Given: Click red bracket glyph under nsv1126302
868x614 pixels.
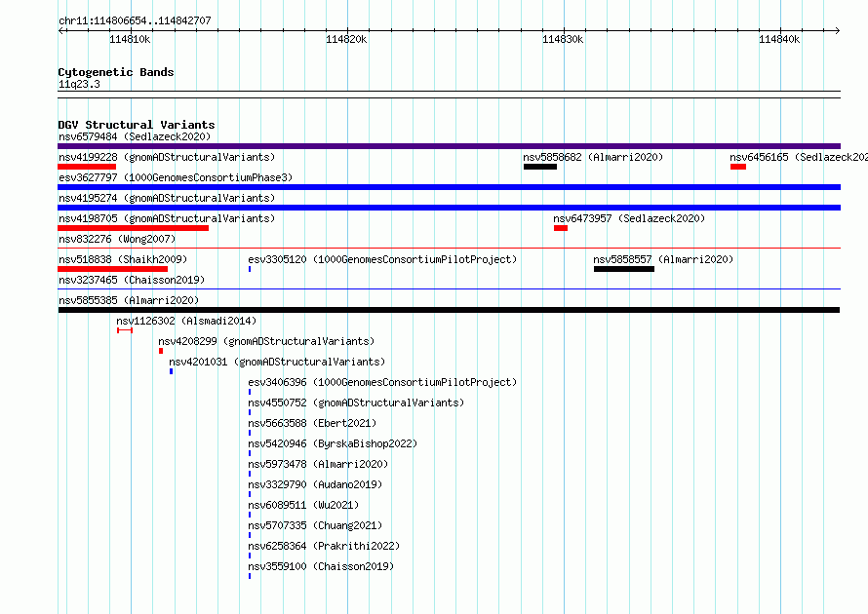Looking at the screenshot, I should pos(125,330).
